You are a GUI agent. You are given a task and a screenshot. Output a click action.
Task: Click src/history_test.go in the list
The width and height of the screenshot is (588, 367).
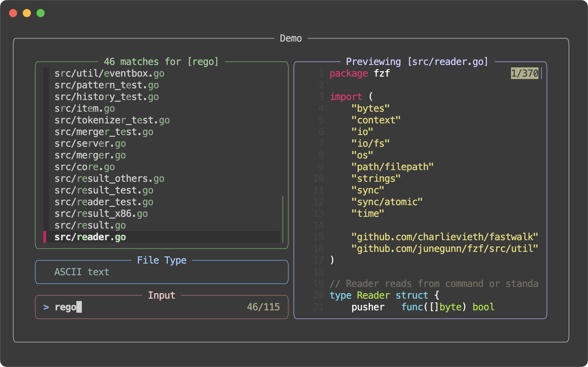click(x=107, y=97)
